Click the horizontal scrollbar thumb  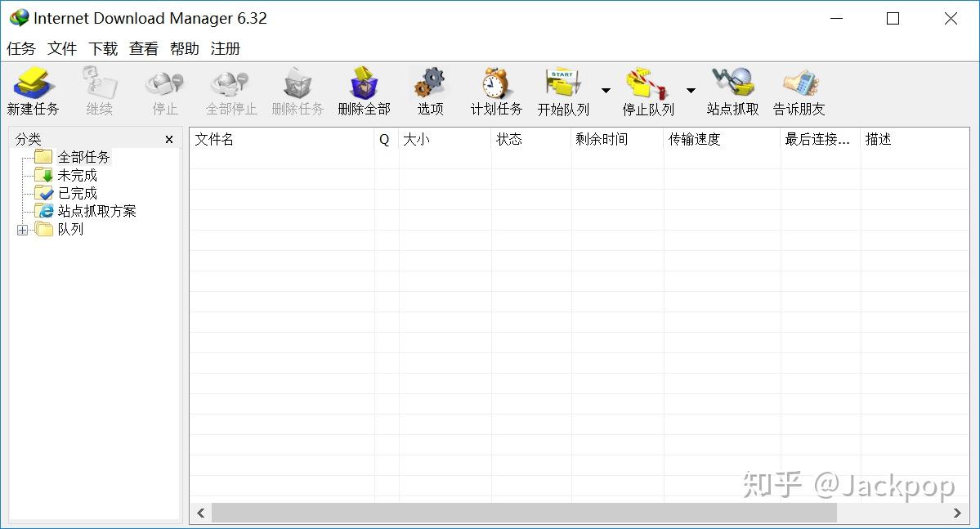[x=524, y=513]
